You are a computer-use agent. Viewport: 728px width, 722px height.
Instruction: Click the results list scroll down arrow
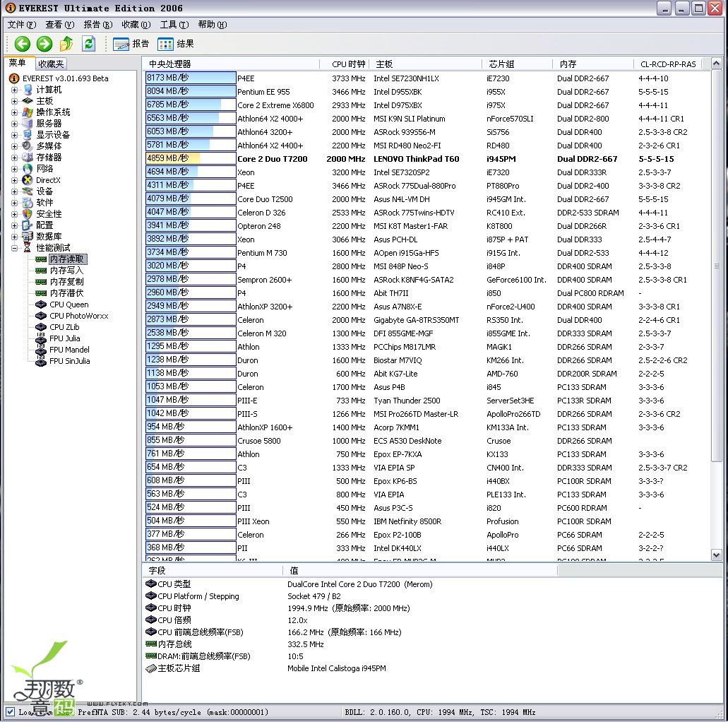click(x=717, y=555)
